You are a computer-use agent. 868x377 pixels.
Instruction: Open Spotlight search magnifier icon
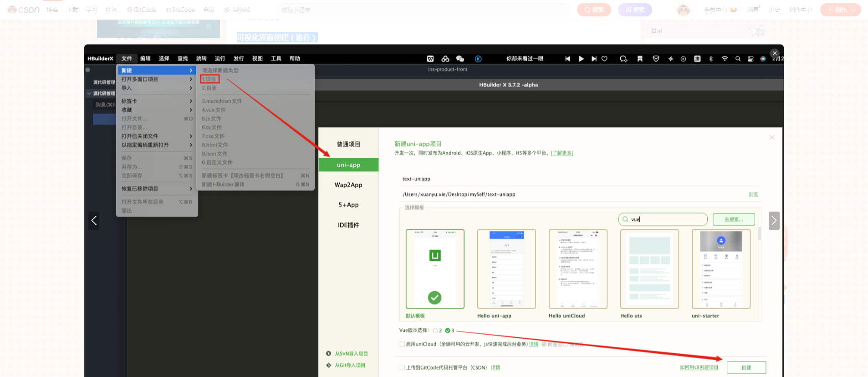pos(738,59)
